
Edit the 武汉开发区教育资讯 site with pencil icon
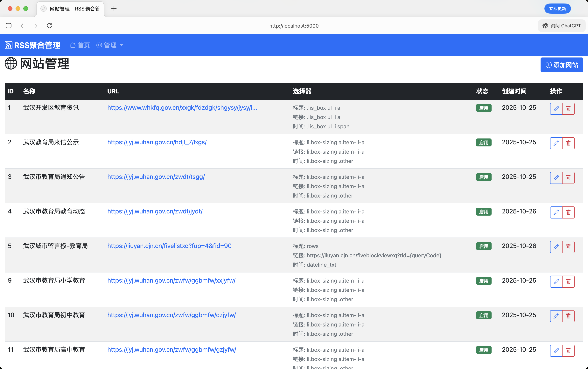coord(556,109)
